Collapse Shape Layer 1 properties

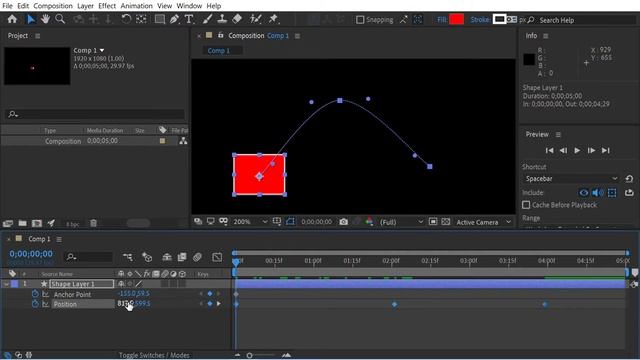click(6, 284)
